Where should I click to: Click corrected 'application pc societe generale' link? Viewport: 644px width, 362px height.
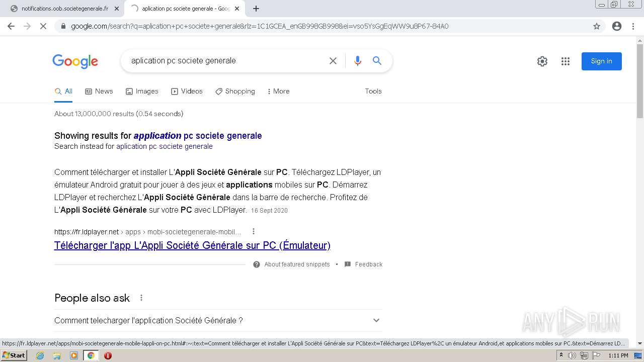[198, 136]
